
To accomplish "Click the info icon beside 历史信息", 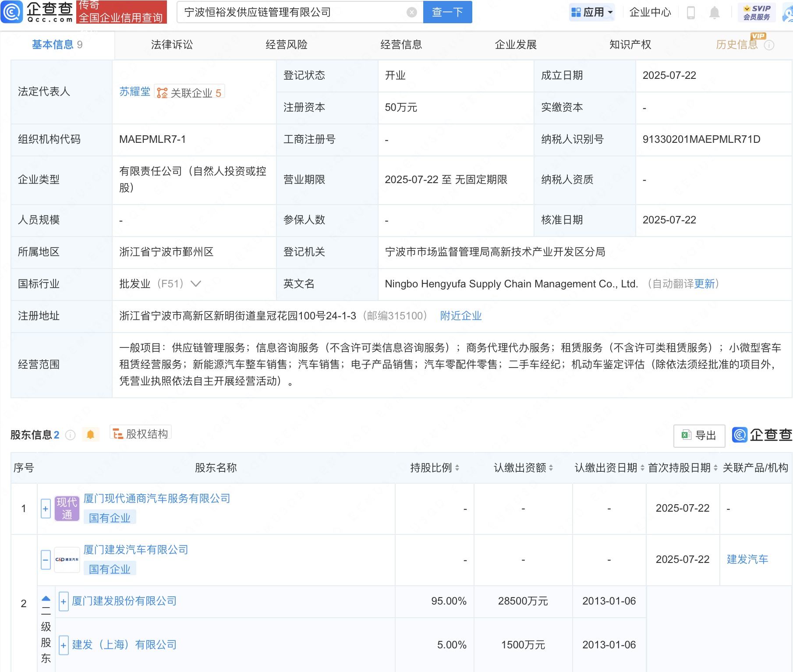I will click(x=769, y=45).
